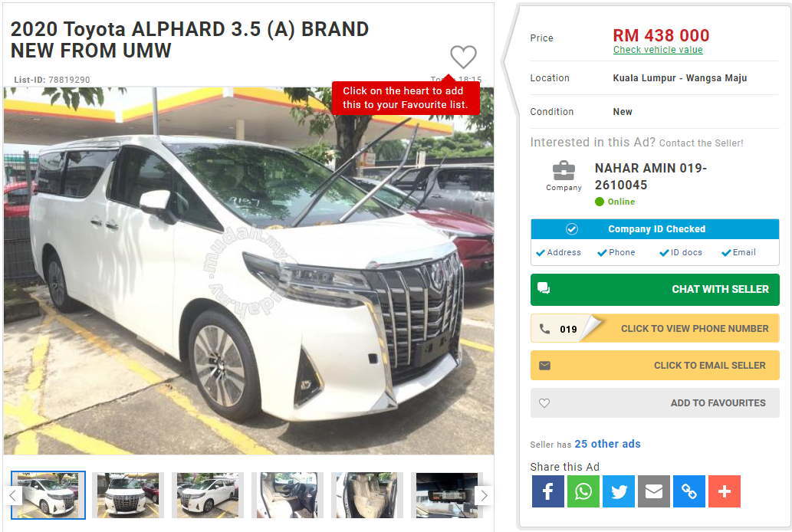Click to Email Seller button
Screen dimensions: 792x532
[655, 366]
